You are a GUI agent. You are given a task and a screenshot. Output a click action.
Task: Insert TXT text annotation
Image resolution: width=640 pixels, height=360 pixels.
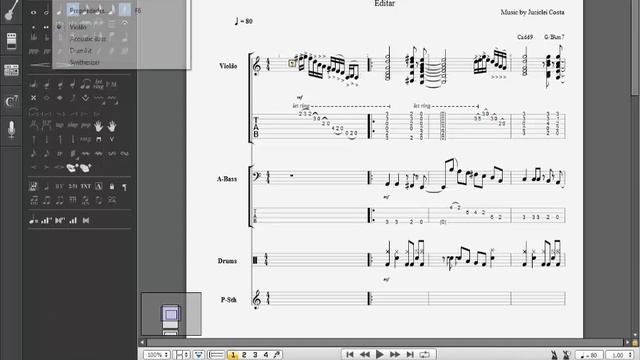(85, 187)
